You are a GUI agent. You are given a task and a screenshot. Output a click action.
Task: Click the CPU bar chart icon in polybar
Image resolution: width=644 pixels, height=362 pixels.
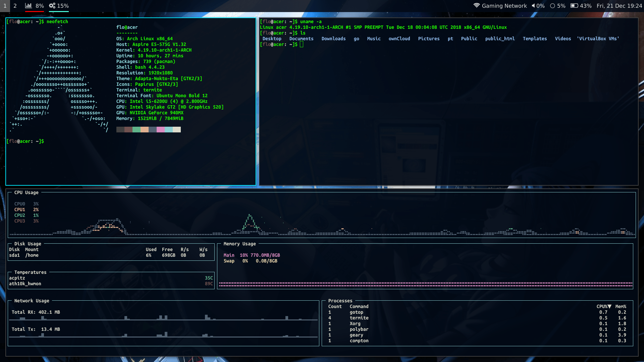click(29, 6)
